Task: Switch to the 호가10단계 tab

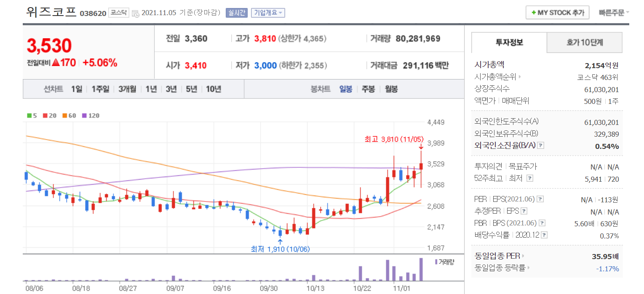Action: (x=585, y=42)
